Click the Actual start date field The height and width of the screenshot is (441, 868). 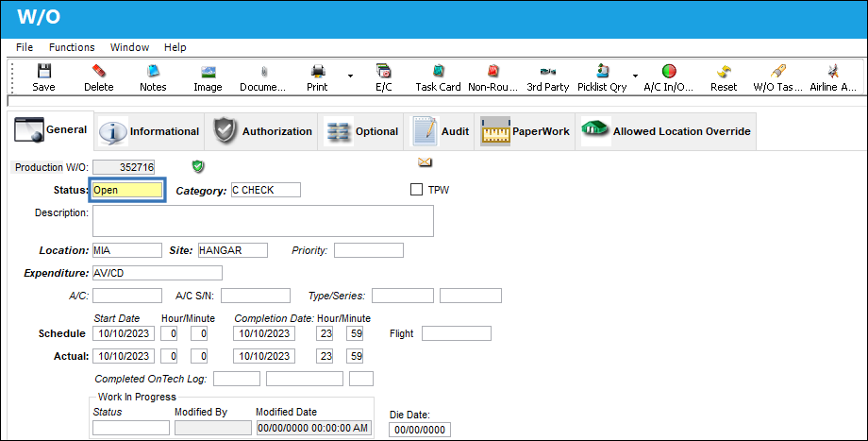click(124, 356)
